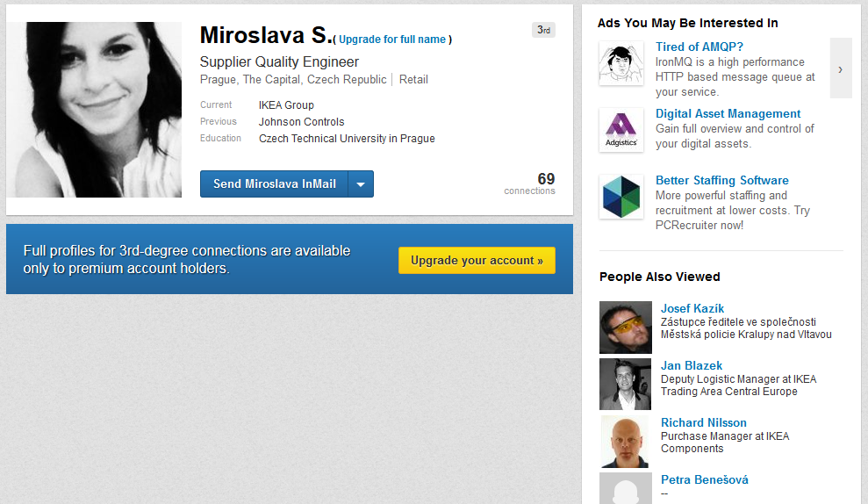868x504 pixels.
Task: Click Richard Nilsson's profile photo
Action: click(x=626, y=442)
